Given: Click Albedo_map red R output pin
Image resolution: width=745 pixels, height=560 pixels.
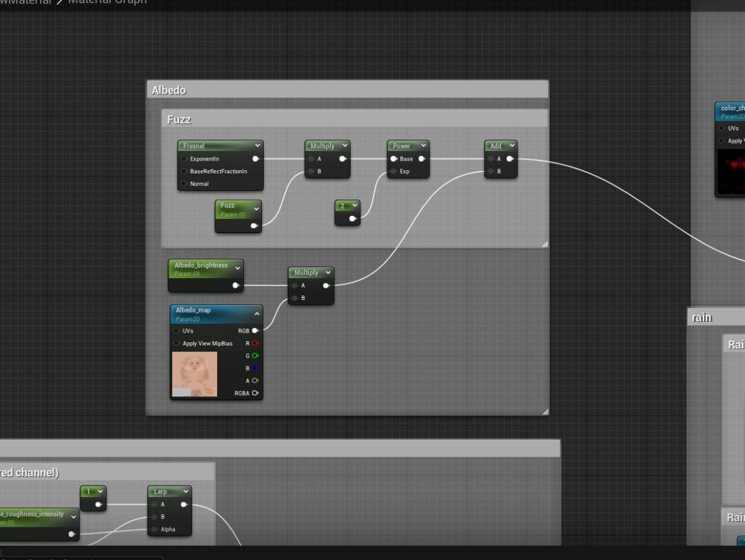Looking at the screenshot, I should click(x=255, y=343).
